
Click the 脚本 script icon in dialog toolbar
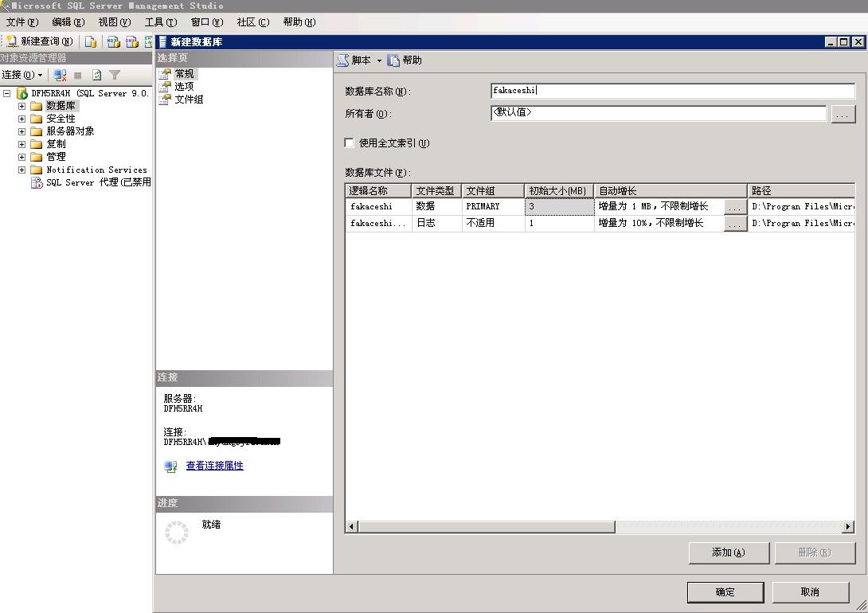click(342, 61)
